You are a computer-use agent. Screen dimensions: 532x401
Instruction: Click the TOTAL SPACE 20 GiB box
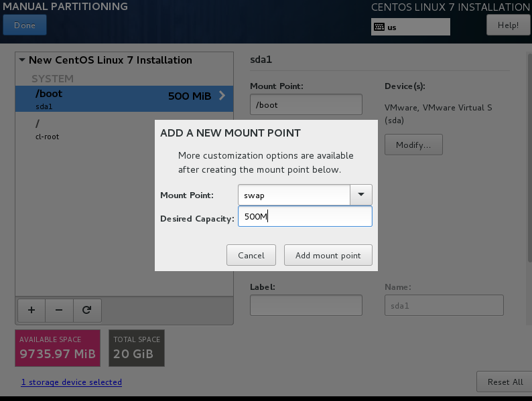(x=137, y=348)
